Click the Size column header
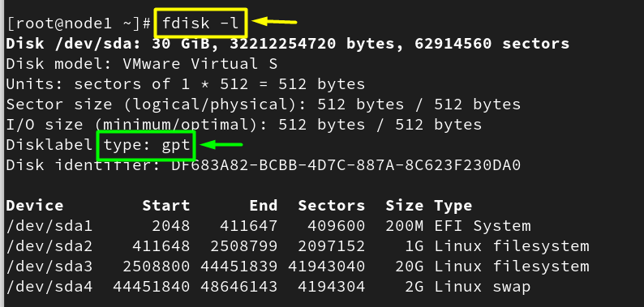This screenshot has height=307, width=644. [x=405, y=206]
